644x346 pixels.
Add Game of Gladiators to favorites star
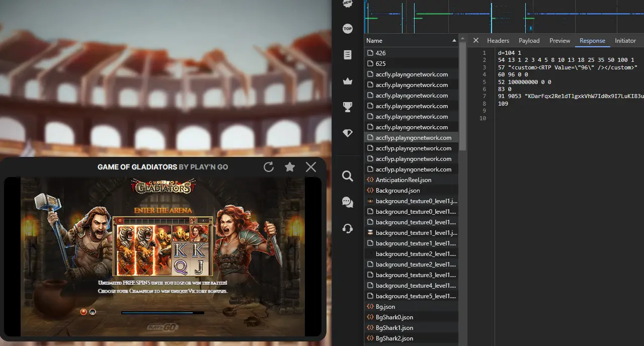tap(290, 167)
